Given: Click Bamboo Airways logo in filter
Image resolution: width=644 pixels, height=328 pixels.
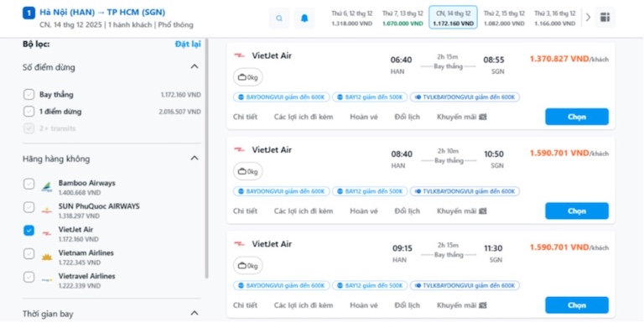Looking at the screenshot, I should 47,187.
